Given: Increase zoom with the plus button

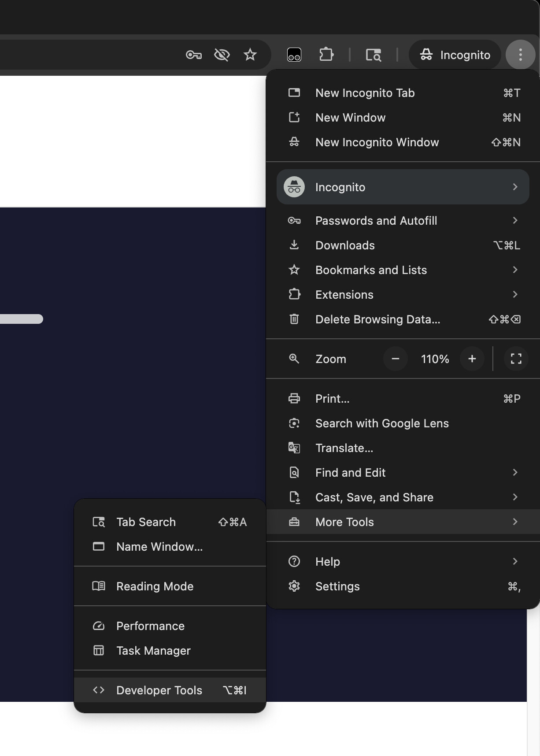Looking at the screenshot, I should [x=472, y=359].
